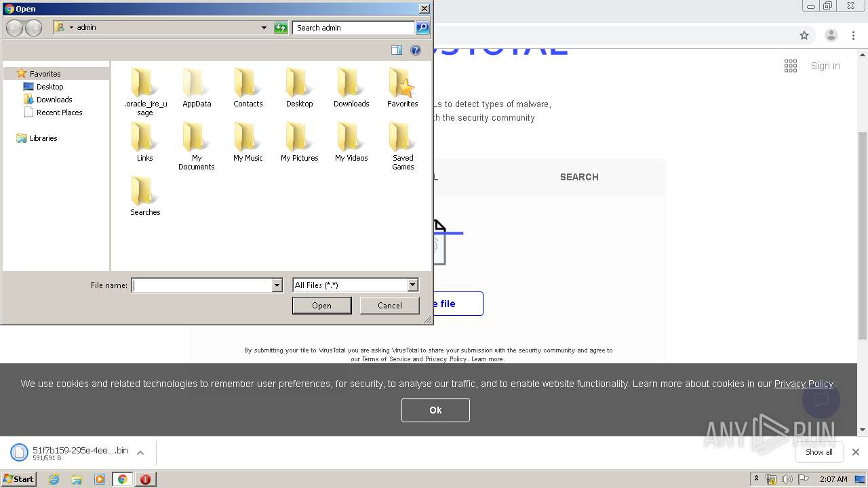This screenshot has width=868, height=488.
Task: Expand the admin breadcrumb arrow
Action: click(71, 28)
